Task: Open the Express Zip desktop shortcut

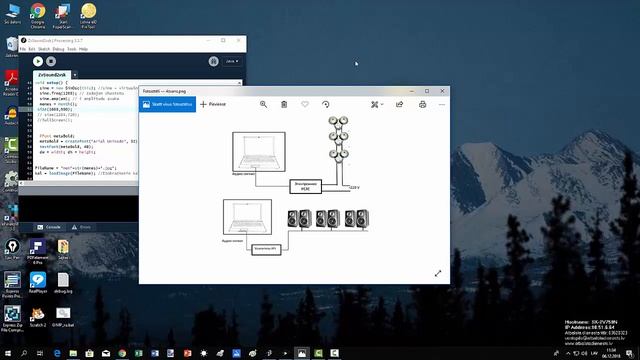Action: [x=12, y=318]
